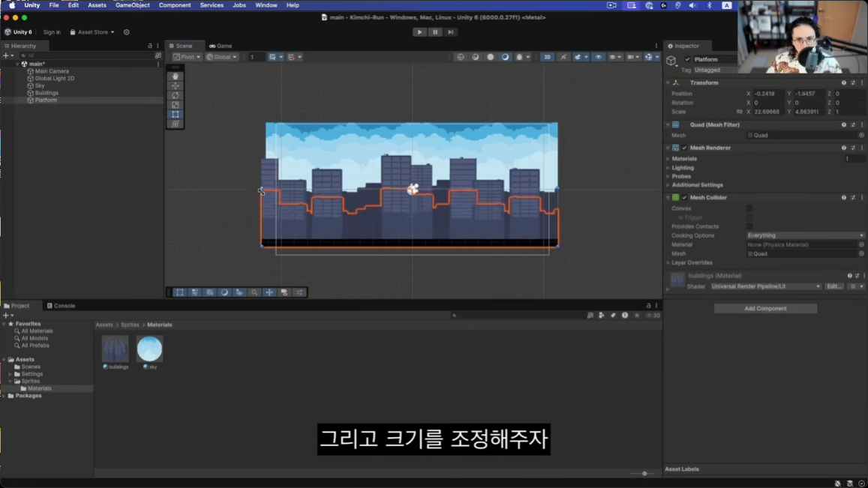Open the Asset Store dropdown
The width and height of the screenshot is (868, 488).
point(92,32)
